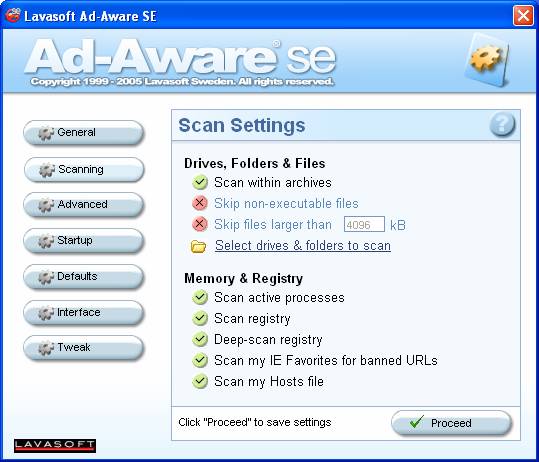Screen dimensions: 539x462
Task: Click the green checkmark icon on Proceed
Action: (x=417, y=421)
